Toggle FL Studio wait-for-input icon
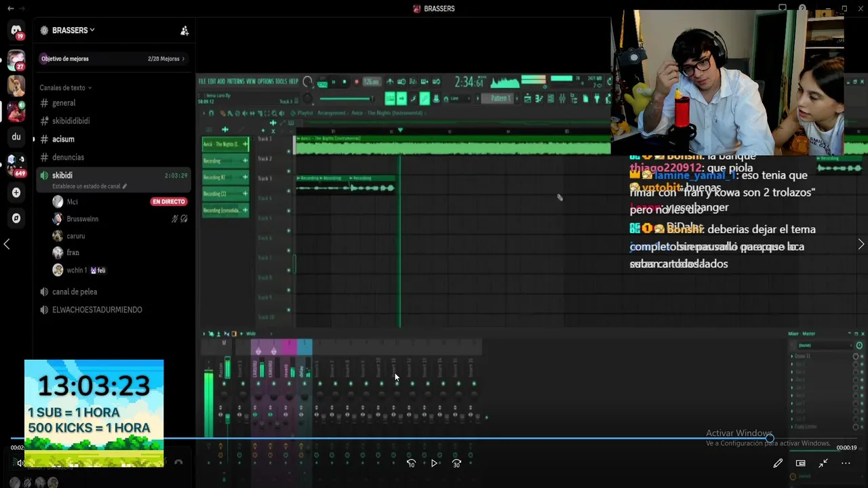Screen dimensions: 868x488 [401, 82]
